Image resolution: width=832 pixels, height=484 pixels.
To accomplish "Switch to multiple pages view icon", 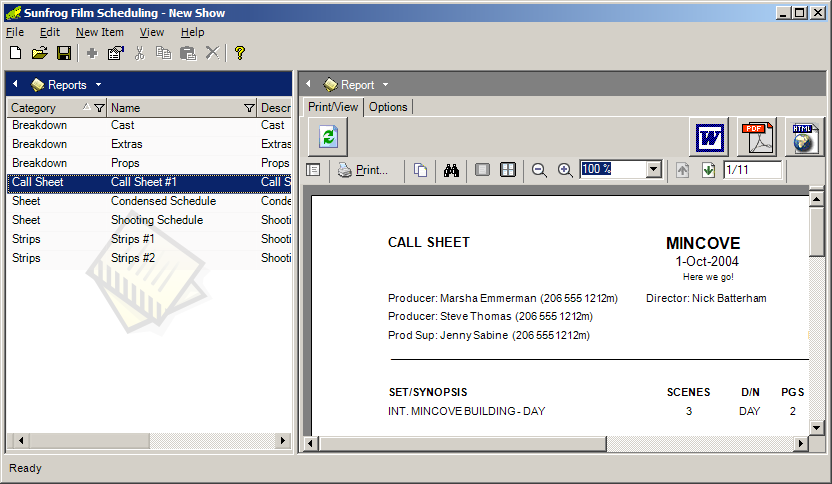I will pos(508,170).
